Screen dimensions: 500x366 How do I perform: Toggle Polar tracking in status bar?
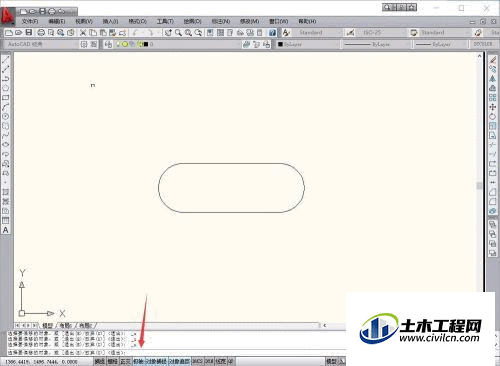[x=138, y=361]
